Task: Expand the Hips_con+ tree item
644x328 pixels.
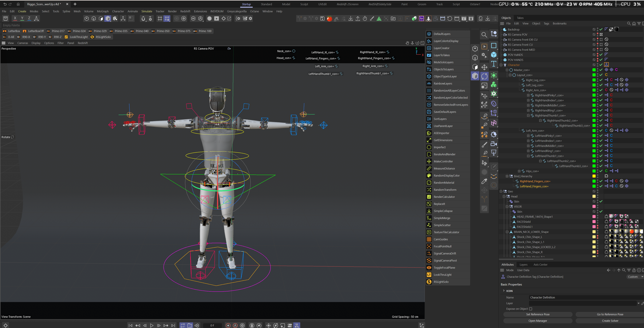Action: coord(519,171)
